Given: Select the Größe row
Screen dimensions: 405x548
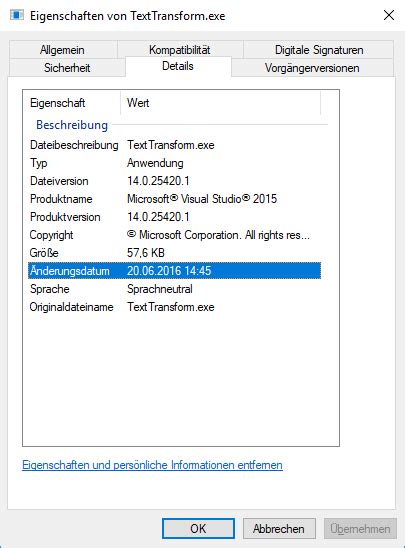Looking at the screenshot, I should point(174,253).
